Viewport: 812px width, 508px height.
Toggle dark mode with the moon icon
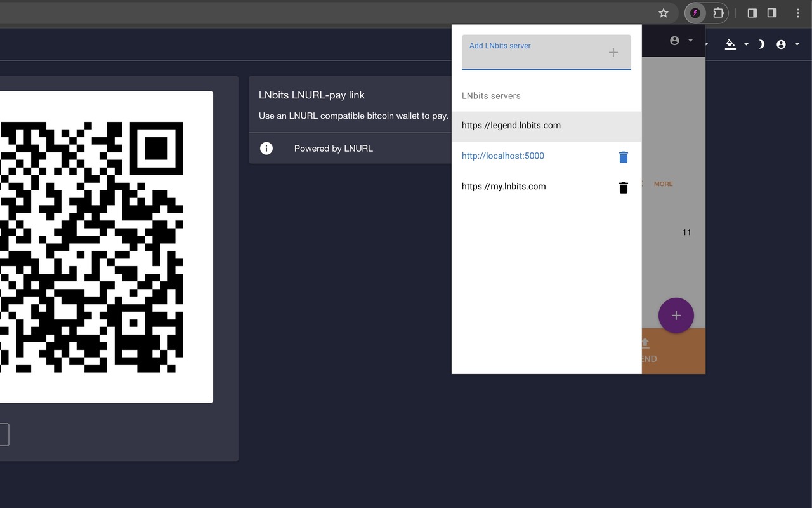pyautogui.click(x=761, y=44)
